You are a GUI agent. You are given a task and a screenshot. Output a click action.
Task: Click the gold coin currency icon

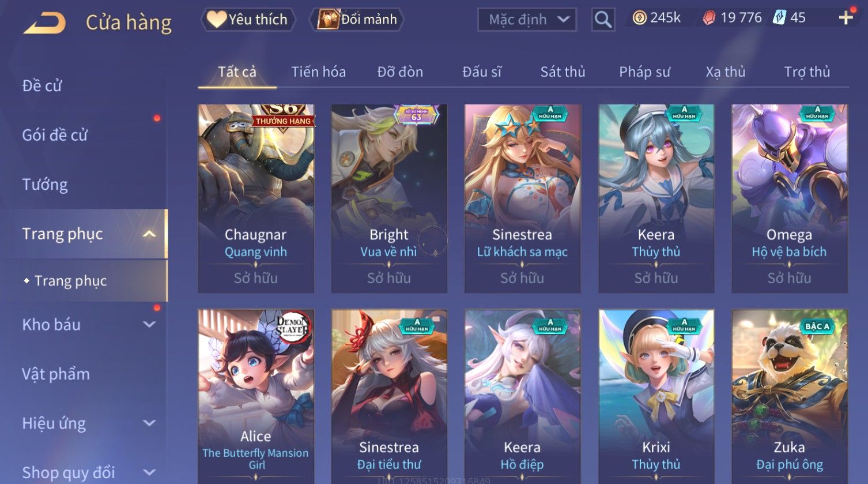pos(639,18)
